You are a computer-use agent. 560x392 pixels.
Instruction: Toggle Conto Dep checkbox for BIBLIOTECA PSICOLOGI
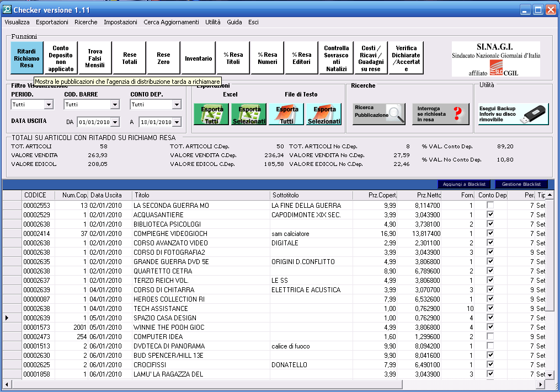[490, 224]
